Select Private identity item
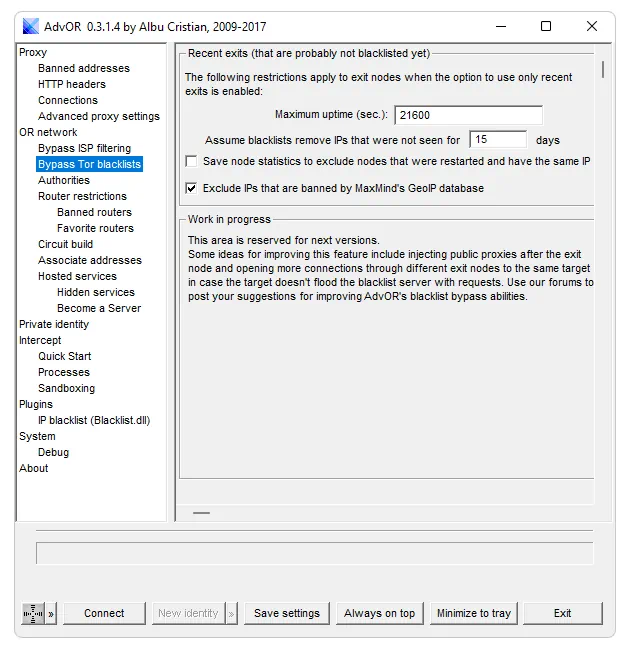Image resolution: width=628 pixels, height=652 pixels. point(54,324)
